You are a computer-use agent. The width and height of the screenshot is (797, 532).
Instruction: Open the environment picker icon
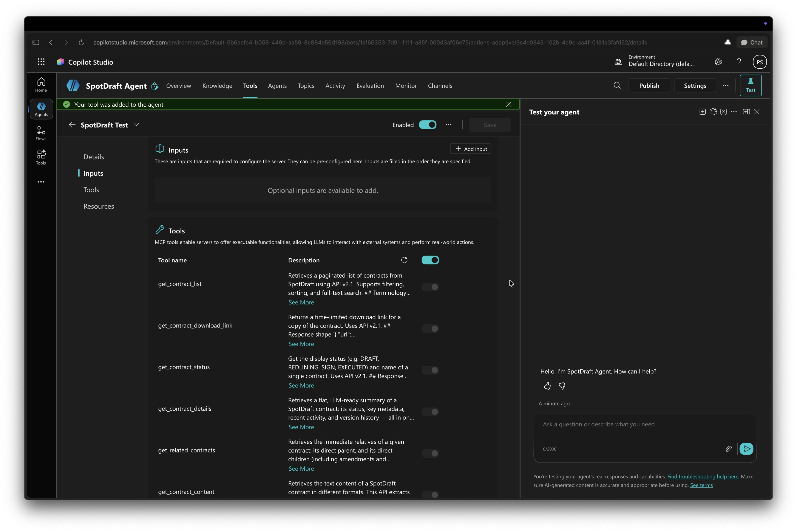[x=618, y=62]
